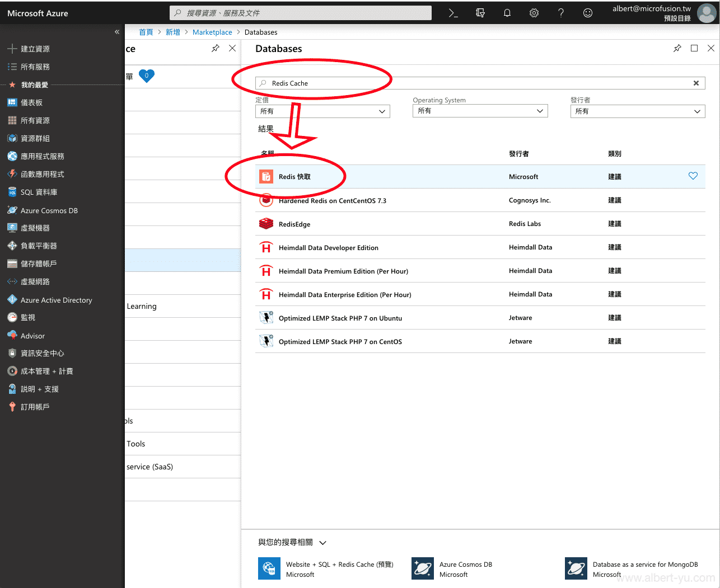Select Optimized LEMP Stack PHP 7 on CentOS

click(480, 341)
